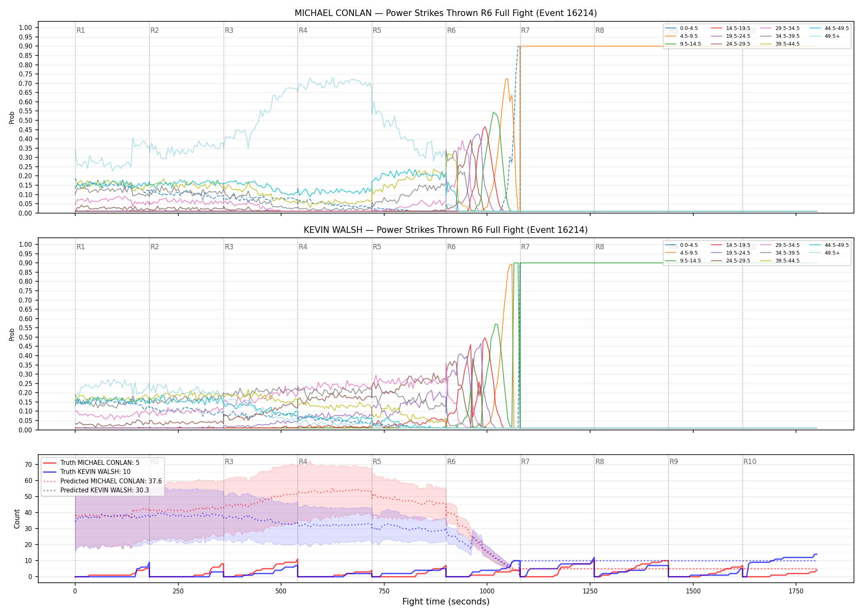Click Predicted KEVIN WALSH: 30.3 legend entry
The width and height of the screenshot is (863, 616).
(96, 490)
